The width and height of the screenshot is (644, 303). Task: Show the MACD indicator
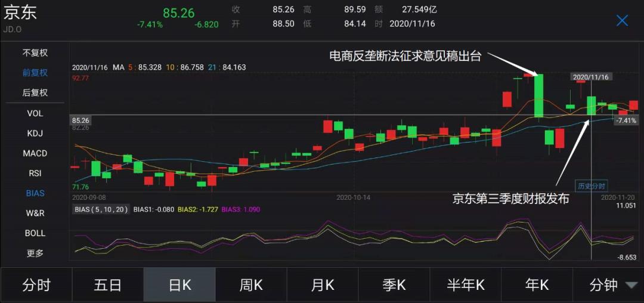[x=35, y=153]
